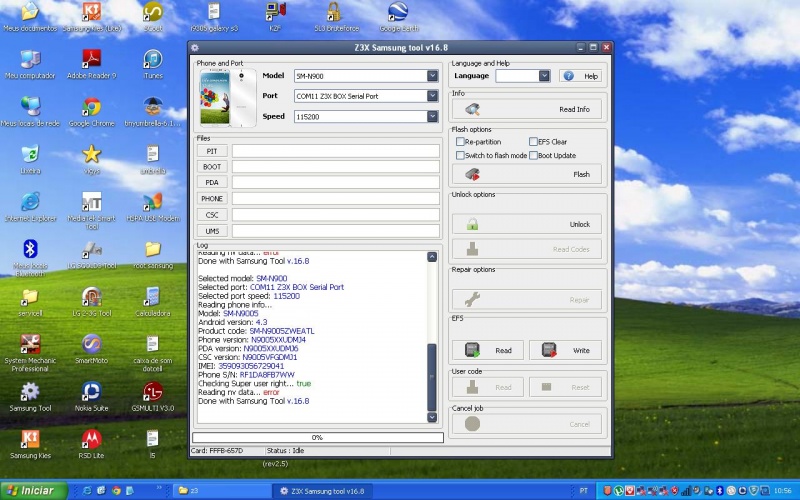Viewport: 800px width, 500px height.
Task: Open LG 2-3G Tool desktop icon
Action: (x=92, y=302)
